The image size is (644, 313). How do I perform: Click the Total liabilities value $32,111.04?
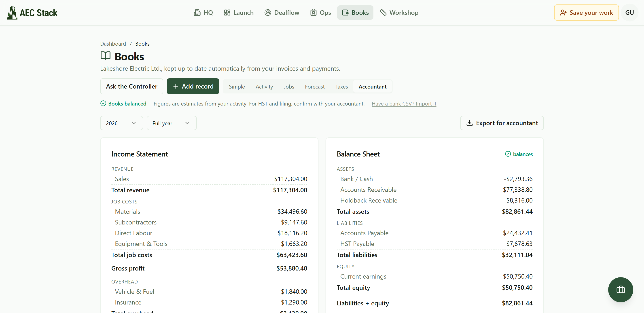pyautogui.click(x=517, y=255)
